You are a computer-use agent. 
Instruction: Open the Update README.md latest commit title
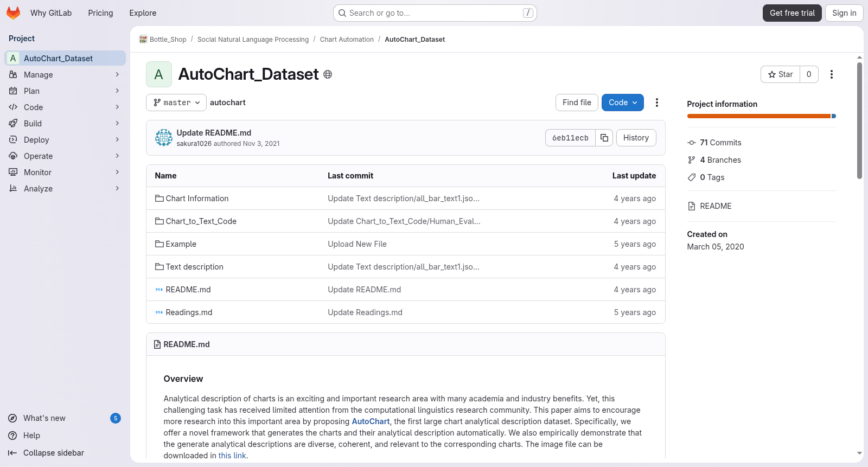click(214, 133)
